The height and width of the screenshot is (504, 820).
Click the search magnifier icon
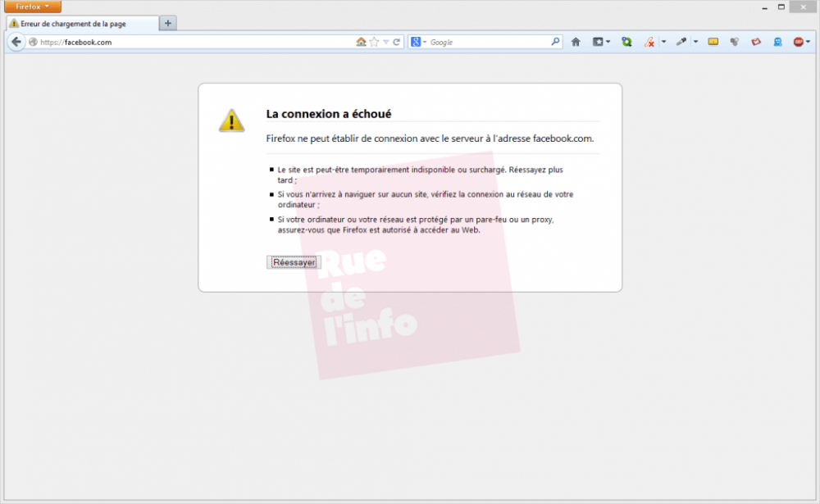tap(555, 42)
